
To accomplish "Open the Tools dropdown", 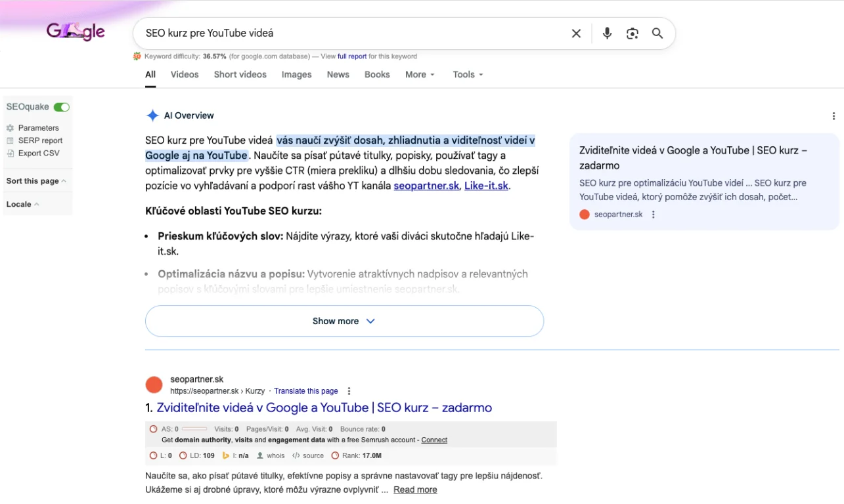I will coord(468,75).
